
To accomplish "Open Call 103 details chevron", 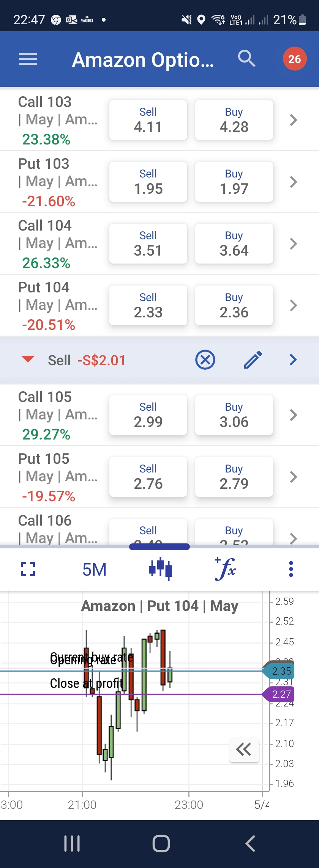I will (293, 120).
